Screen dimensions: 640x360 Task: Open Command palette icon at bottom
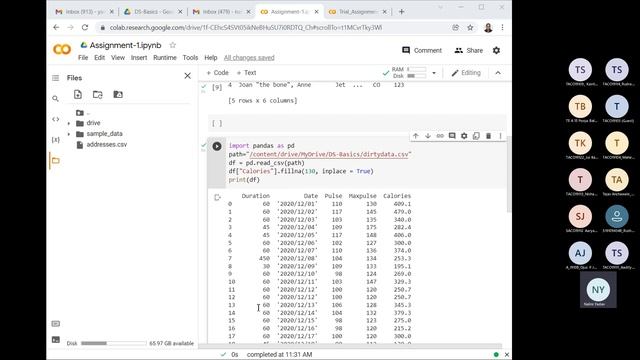[x=56, y=324]
